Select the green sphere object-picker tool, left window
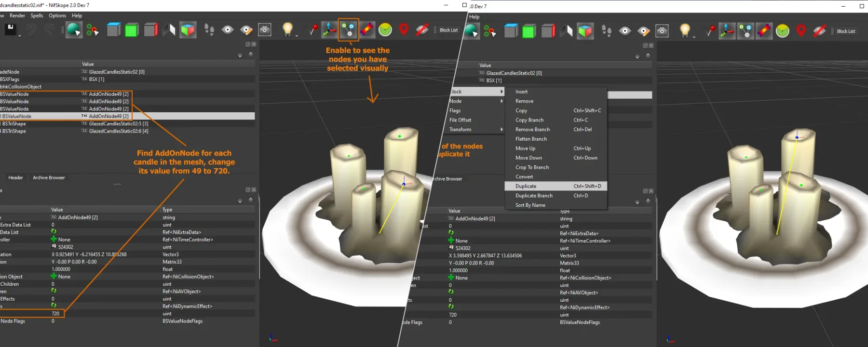This screenshot has width=868, height=347. click(x=74, y=30)
